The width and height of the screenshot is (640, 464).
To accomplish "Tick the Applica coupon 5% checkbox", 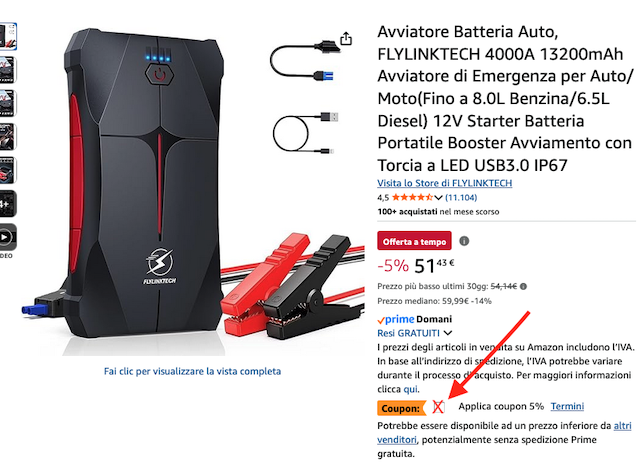I will click(x=438, y=406).
